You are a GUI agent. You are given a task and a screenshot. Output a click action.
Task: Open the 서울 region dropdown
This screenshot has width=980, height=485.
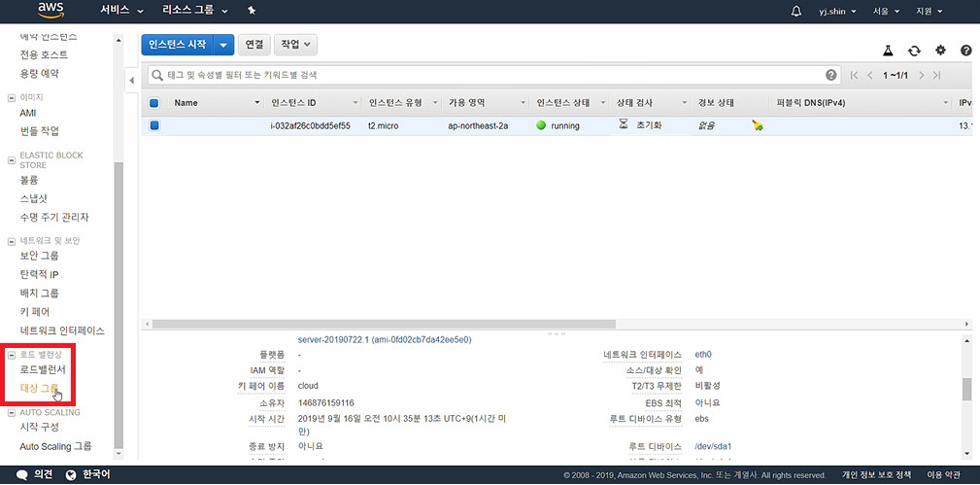pos(886,12)
